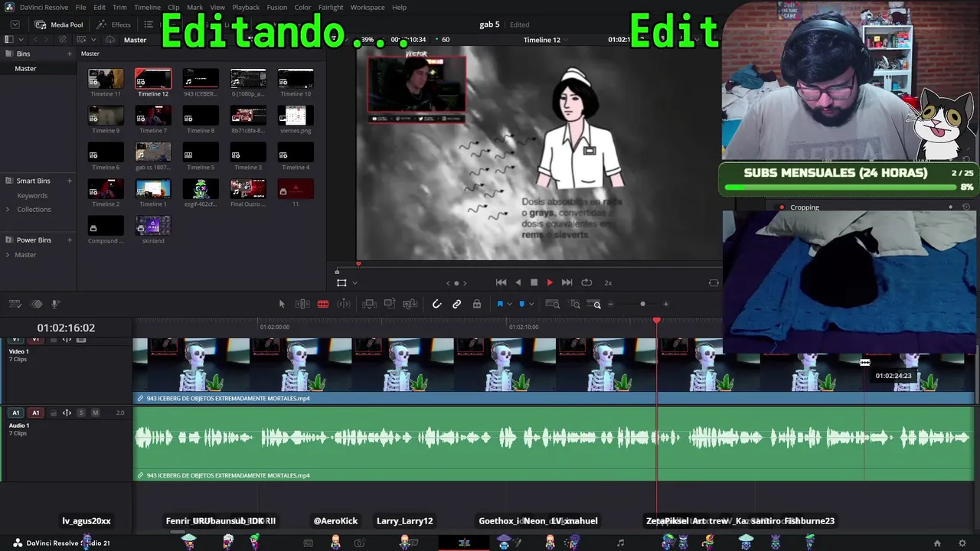The image size is (980, 551).
Task: Toggle Mute on Audio 1 track
Action: 95,413
